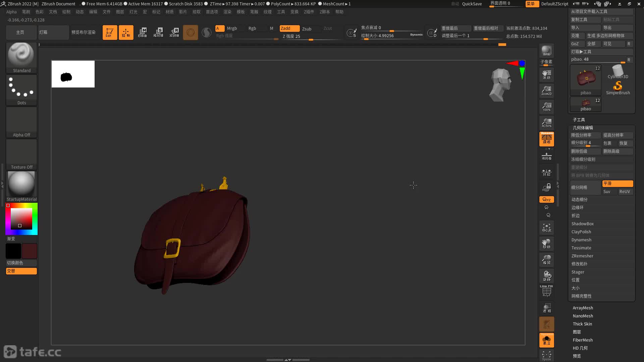
Task: Click the BPR render button
Action: [546, 51]
